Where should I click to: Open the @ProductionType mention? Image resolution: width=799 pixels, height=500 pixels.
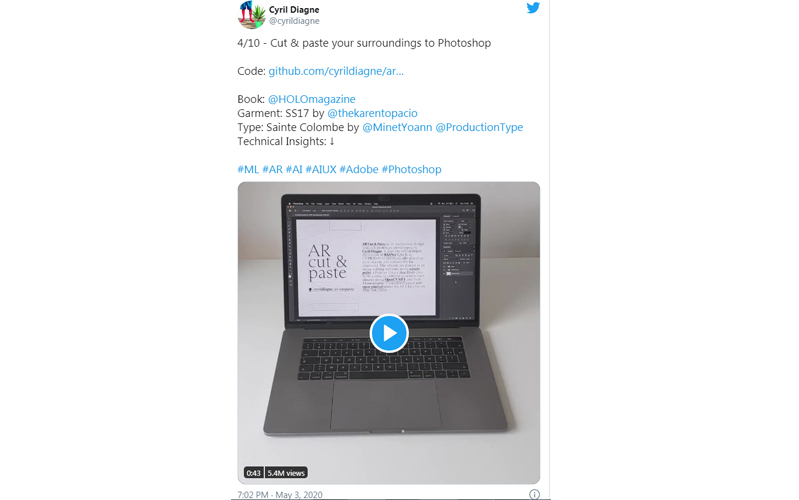pos(479,127)
